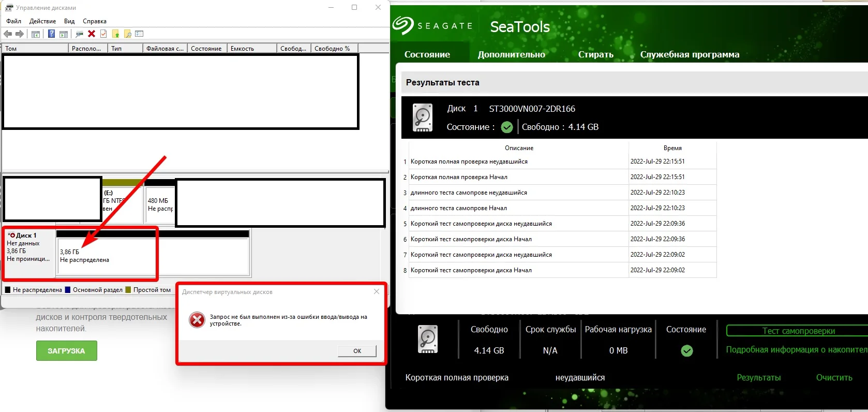Open Подробная информация о накопителе link
Image resolution: width=868 pixels, height=412 pixels.
[x=797, y=350]
